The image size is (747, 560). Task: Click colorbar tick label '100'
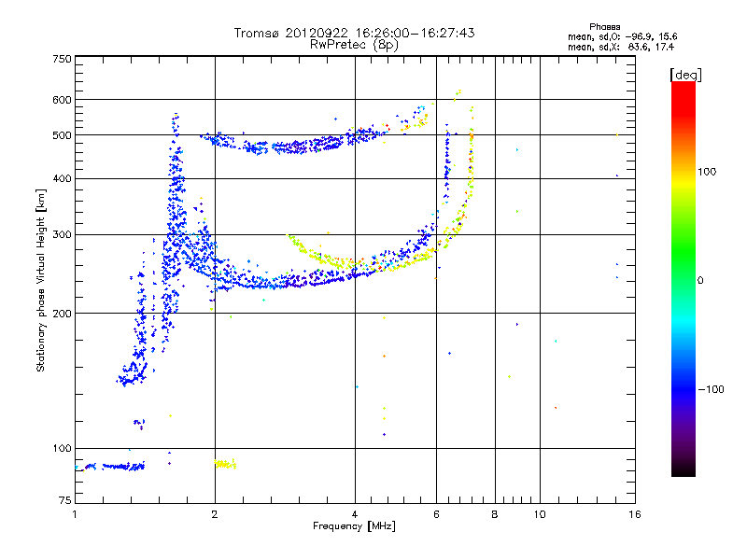click(707, 172)
